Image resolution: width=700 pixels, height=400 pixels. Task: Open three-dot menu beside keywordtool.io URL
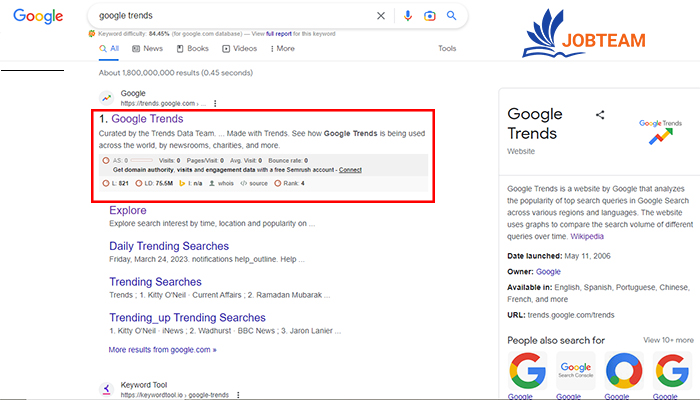coord(238,395)
